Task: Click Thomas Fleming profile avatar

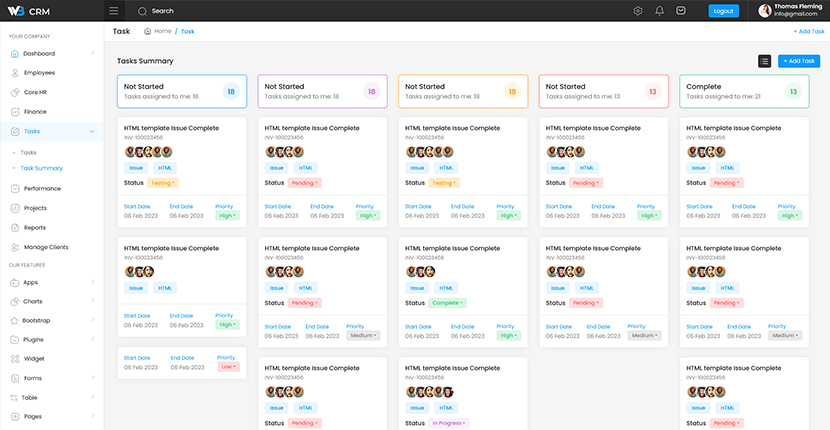Action: point(764,11)
